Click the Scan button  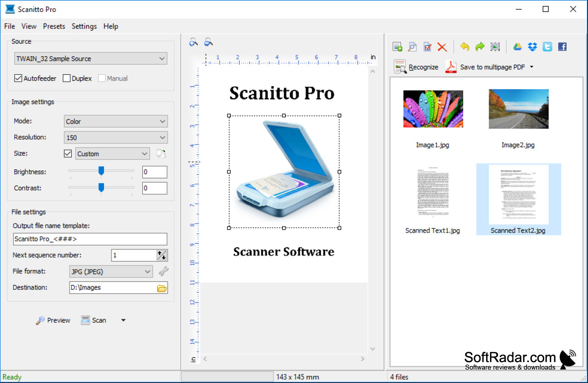click(94, 320)
